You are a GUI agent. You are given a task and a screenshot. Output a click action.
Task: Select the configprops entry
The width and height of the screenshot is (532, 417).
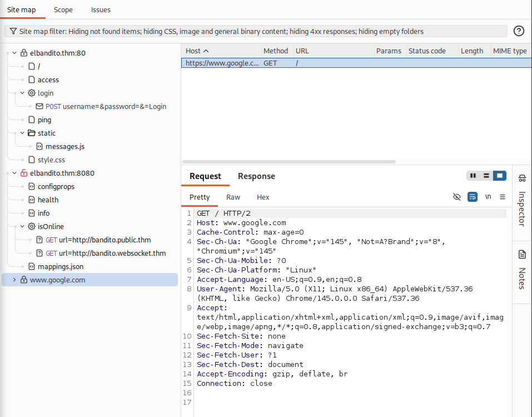[56, 186]
